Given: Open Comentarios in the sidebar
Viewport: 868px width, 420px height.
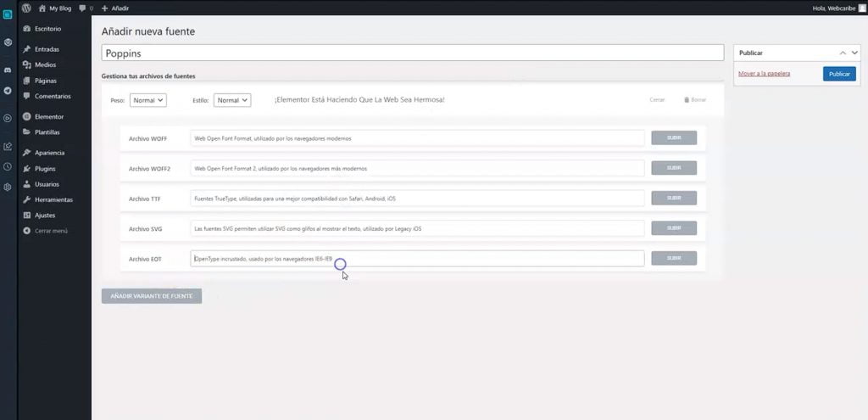Looking at the screenshot, I should [x=53, y=96].
